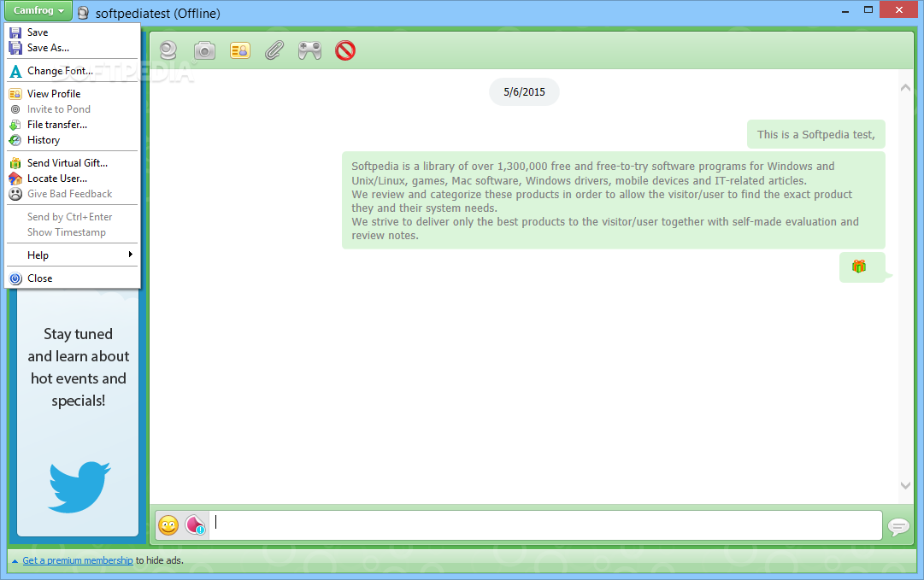Viewport: 924px width, 580px height.
Task: Maximize the chat window
Action: click(868, 10)
